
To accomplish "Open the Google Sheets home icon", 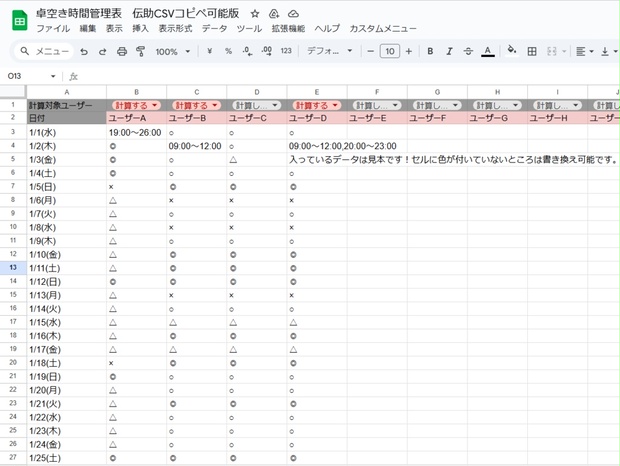I will 20,21.
